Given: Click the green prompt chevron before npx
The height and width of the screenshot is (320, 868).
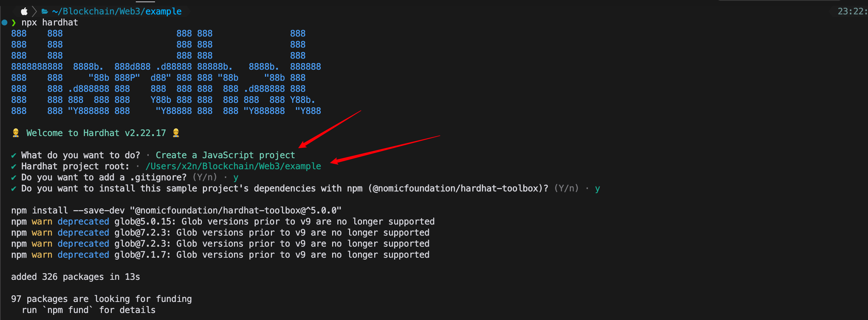Looking at the screenshot, I should (14, 23).
